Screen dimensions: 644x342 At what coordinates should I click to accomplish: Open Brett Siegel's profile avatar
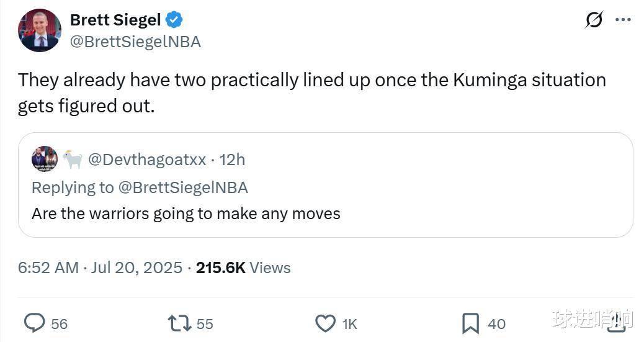[40, 30]
